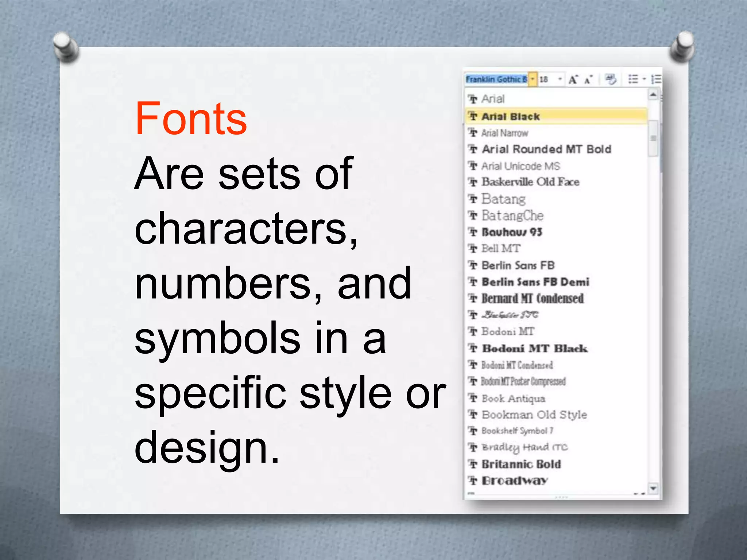
Task: Pick the Blackadder ITC script font
Action: [557, 315]
